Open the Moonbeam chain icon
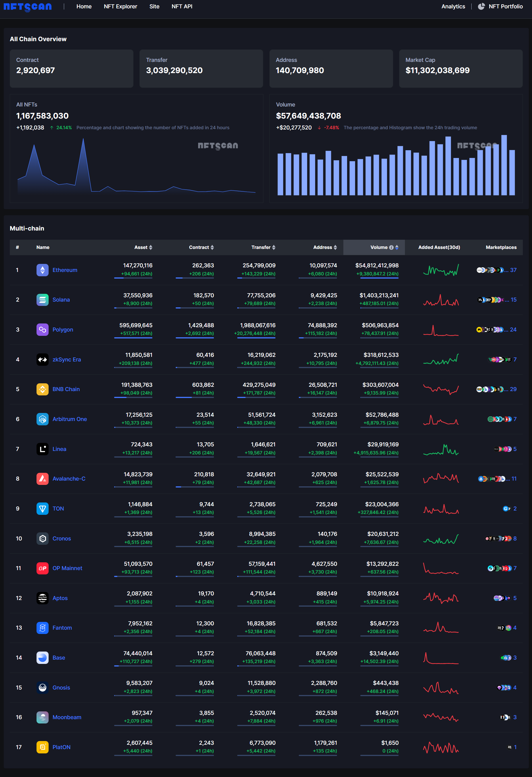The image size is (532, 777). (x=43, y=717)
